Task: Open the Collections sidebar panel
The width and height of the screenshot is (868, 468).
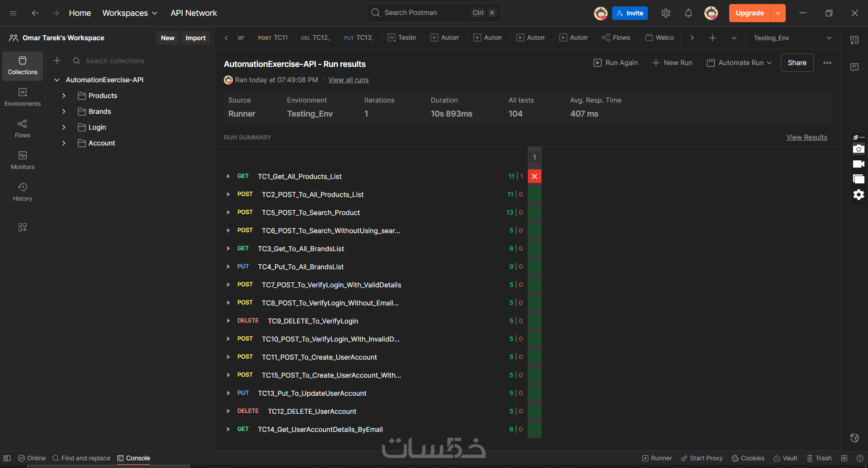Action: tap(23, 66)
